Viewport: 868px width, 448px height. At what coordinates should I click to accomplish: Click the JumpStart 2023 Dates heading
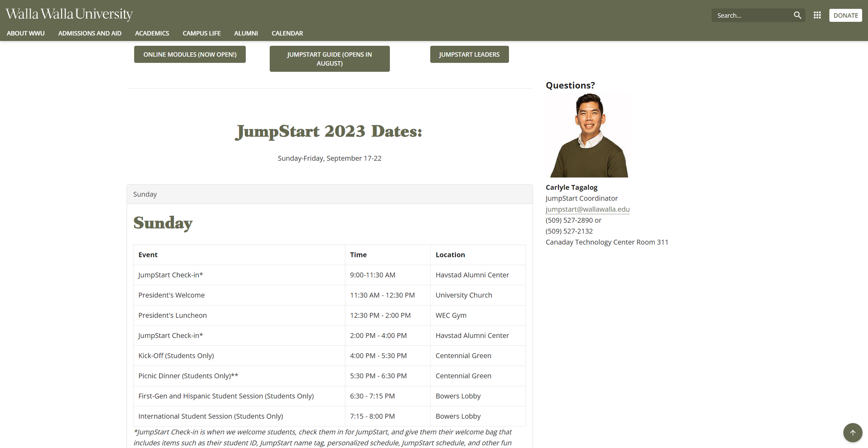pyautogui.click(x=329, y=132)
